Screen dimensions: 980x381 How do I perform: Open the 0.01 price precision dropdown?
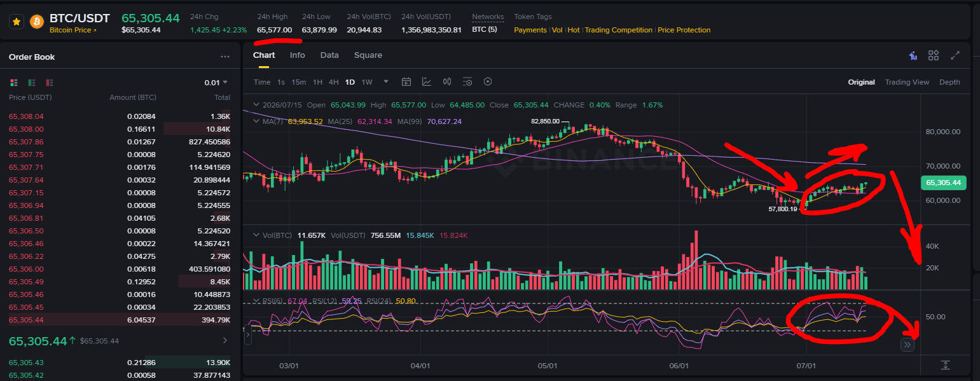pos(216,83)
